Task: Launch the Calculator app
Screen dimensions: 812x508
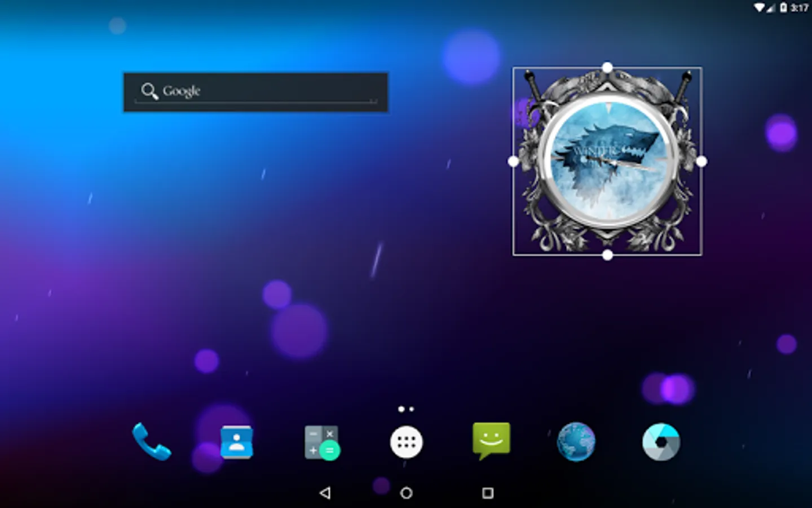Action: coord(321,443)
